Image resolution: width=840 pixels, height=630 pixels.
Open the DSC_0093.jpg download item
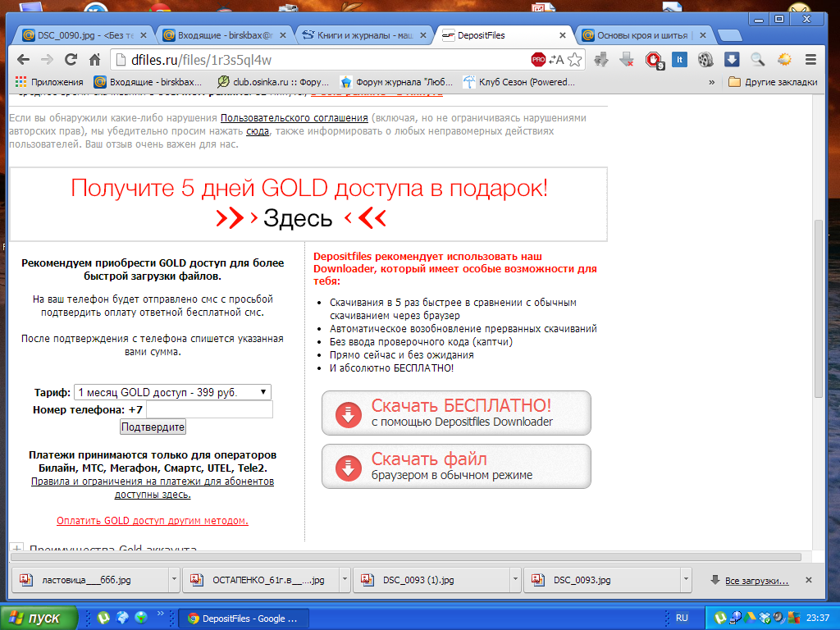(x=602, y=580)
